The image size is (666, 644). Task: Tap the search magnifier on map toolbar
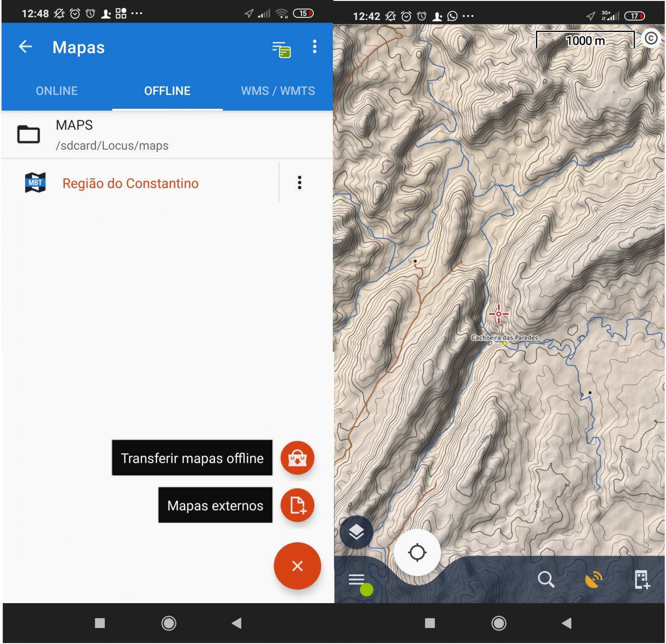[x=546, y=580]
